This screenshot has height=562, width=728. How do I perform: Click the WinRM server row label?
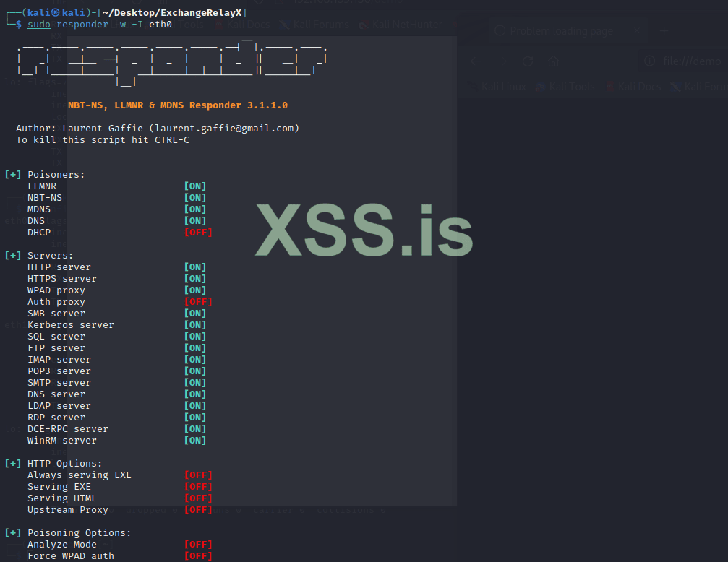point(61,441)
